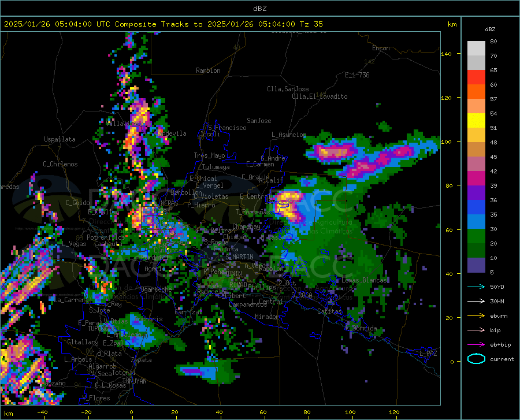Select the dark green 10-20 dBZ swatch
520x420 pixels.
pyautogui.click(x=476, y=251)
